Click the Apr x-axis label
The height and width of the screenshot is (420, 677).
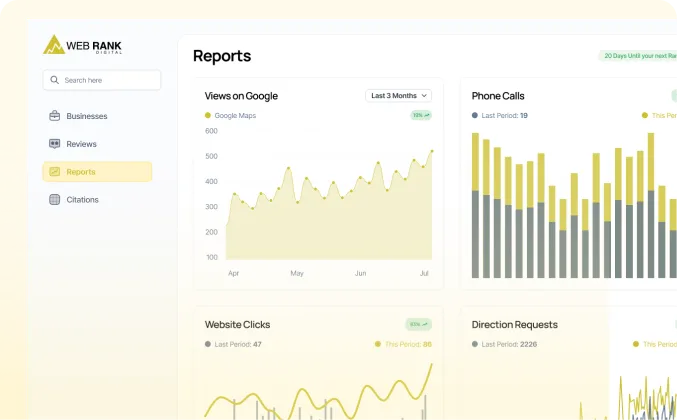(234, 273)
